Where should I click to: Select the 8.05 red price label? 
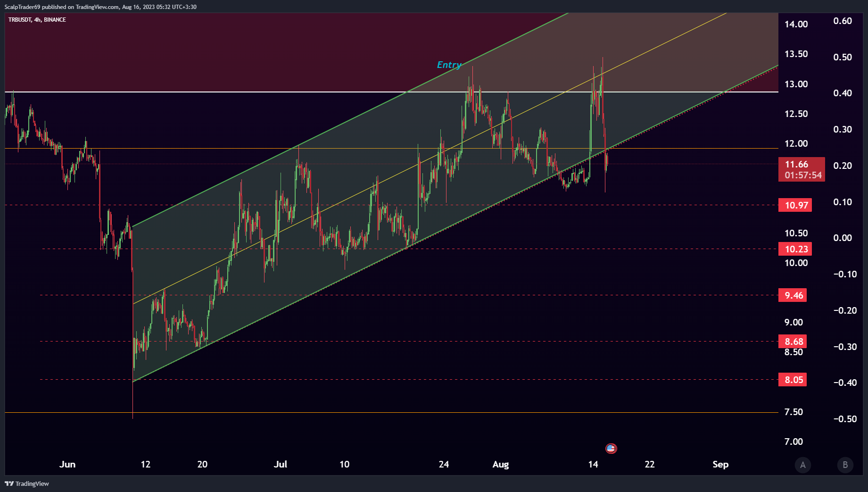click(793, 380)
